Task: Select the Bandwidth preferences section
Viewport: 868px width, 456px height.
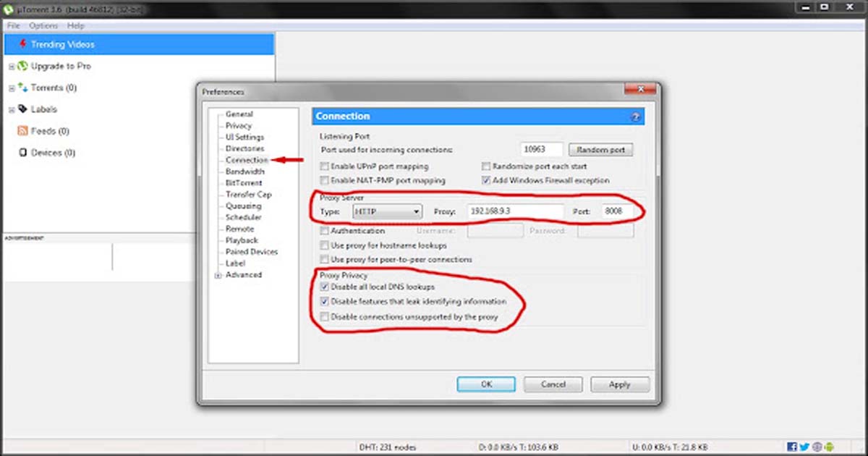Action: pyautogui.click(x=244, y=172)
